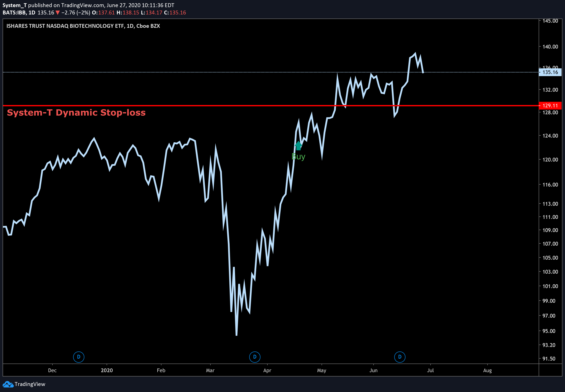
Task: Click the 103.00 price axis label
Action: click(550, 272)
